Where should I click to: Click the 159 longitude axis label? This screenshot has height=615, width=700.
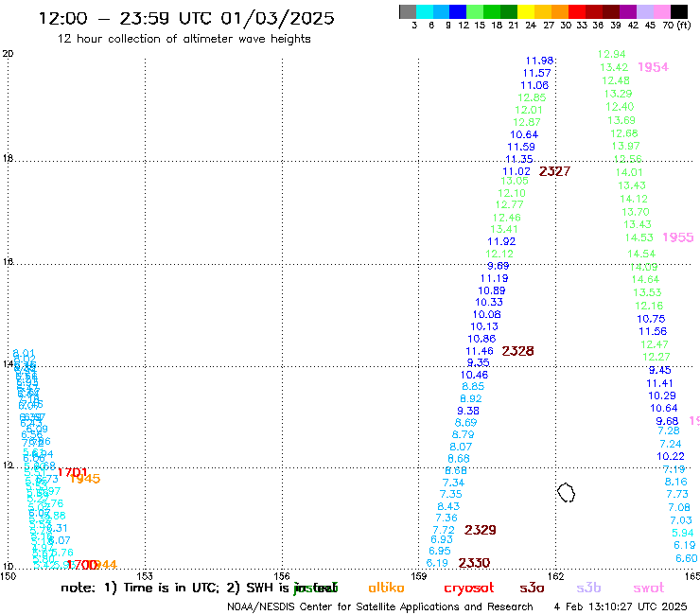coord(419,576)
